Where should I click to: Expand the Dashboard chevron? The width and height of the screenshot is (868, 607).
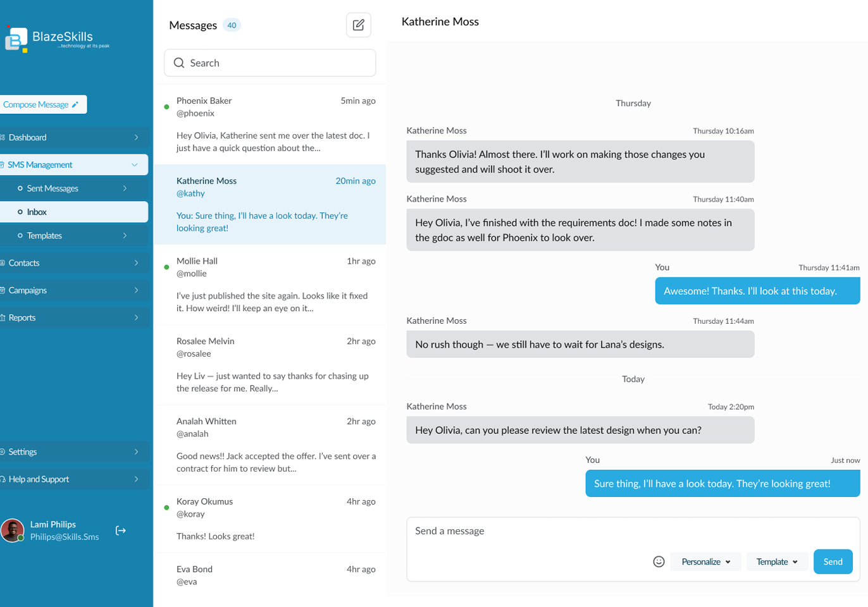click(x=136, y=137)
